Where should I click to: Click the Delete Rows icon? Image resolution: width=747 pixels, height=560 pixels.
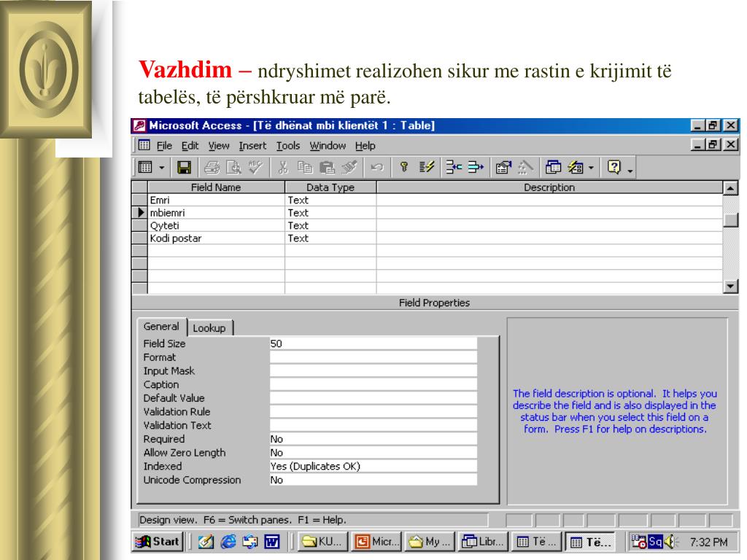[x=476, y=168]
